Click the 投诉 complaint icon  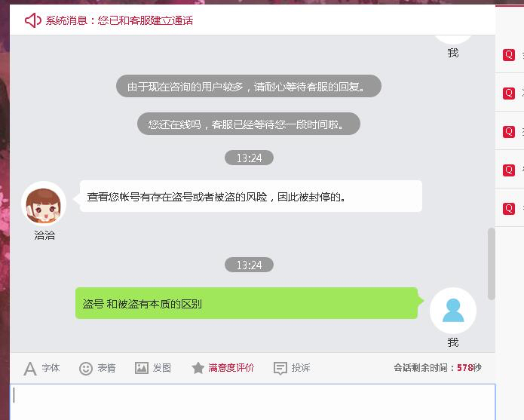tap(280, 368)
